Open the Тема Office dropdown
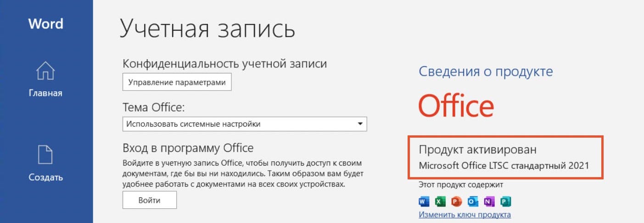This screenshot has height=223, width=644. pos(245,124)
